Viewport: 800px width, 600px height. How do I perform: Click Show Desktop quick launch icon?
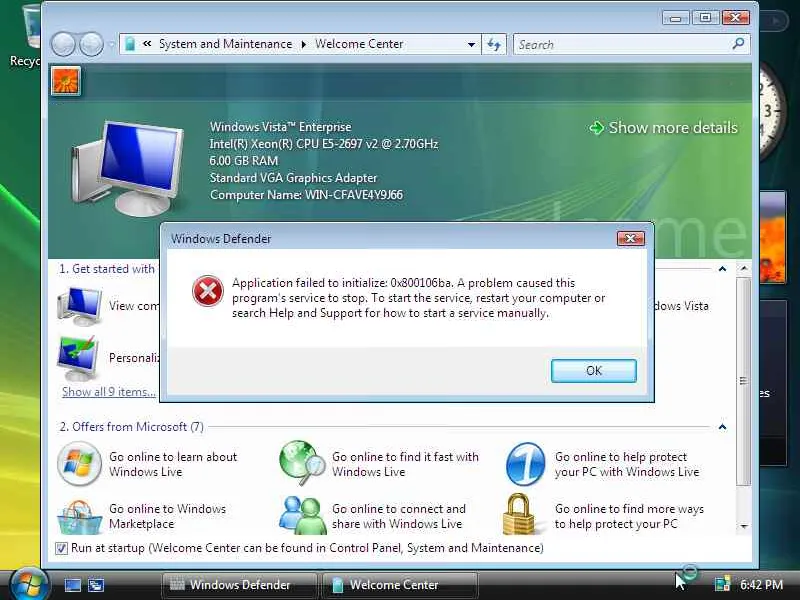coord(72,585)
